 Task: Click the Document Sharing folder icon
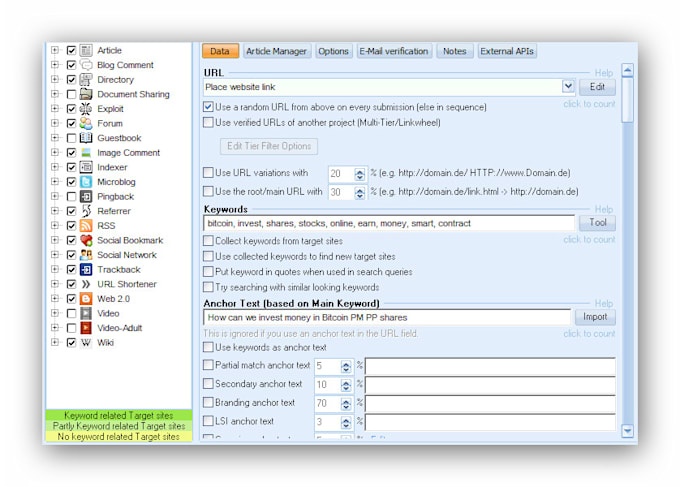86,94
